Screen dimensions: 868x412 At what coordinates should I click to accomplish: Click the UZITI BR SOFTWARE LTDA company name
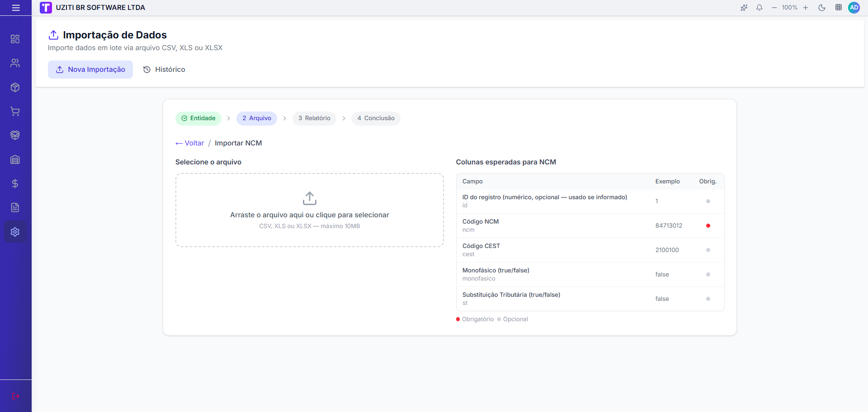(x=100, y=8)
